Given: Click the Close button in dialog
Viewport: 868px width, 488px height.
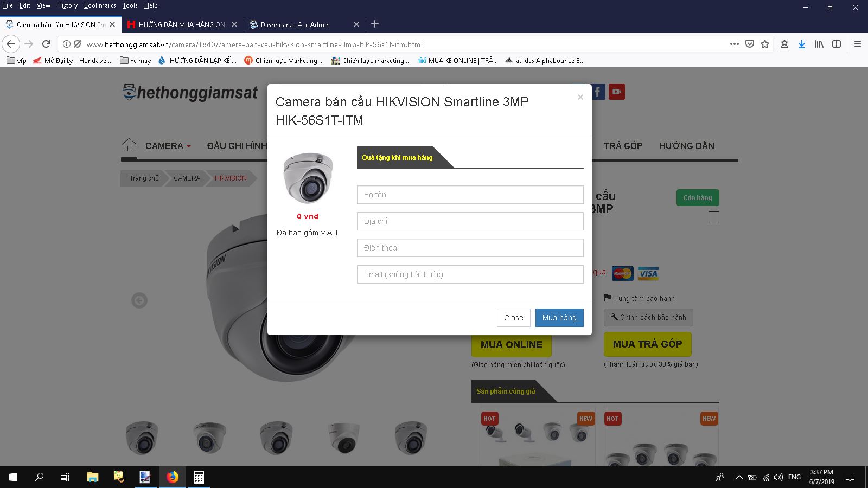Looking at the screenshot, I should [513, 318].
